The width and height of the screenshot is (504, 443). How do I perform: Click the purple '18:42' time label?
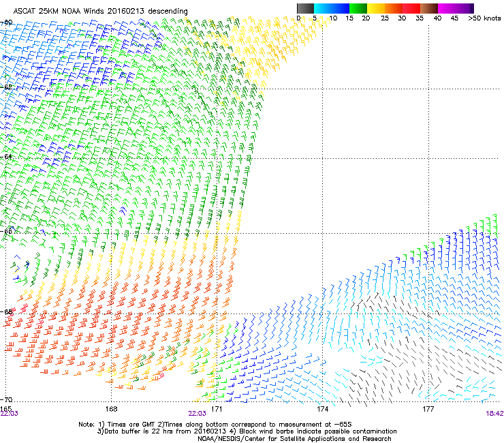(494, 414)
